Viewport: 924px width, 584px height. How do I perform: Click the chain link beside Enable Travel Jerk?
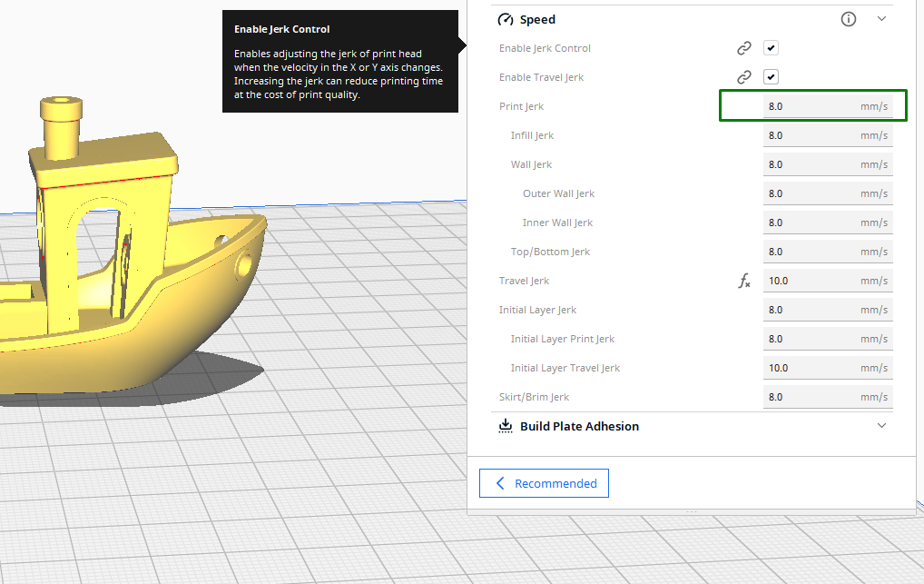(x=743, y=76)
